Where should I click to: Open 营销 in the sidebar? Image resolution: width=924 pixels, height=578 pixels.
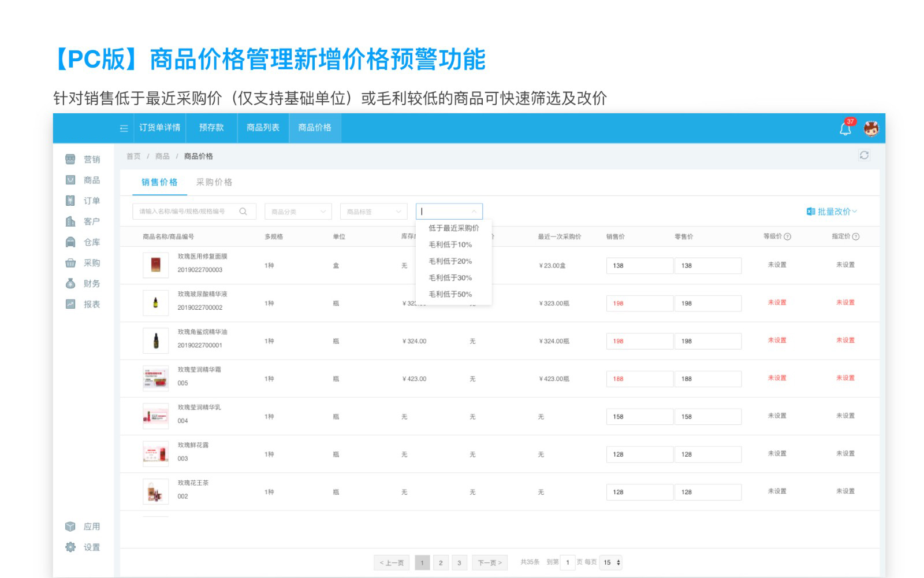[83, 160]
